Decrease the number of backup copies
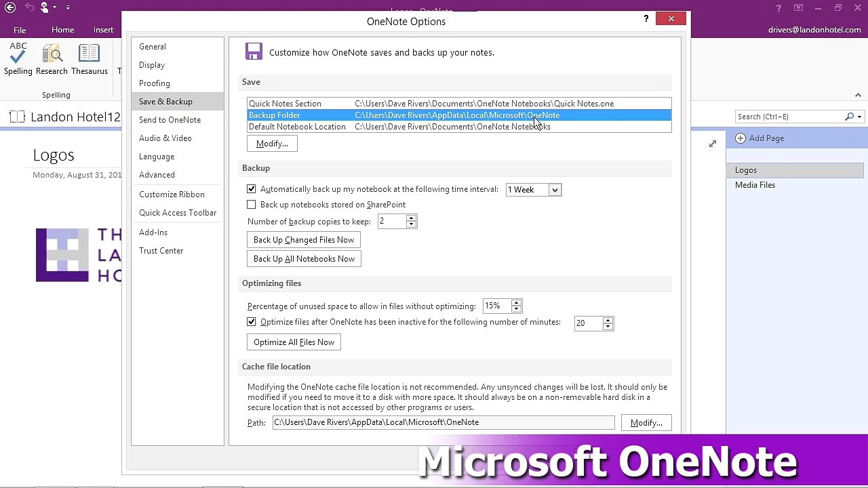 tap(411, 224)
